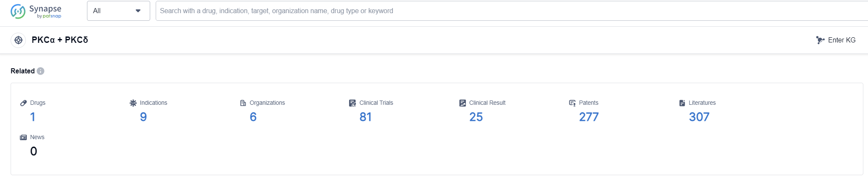
Task: Click the Clinical Trials icon
Action: [353, 103]
